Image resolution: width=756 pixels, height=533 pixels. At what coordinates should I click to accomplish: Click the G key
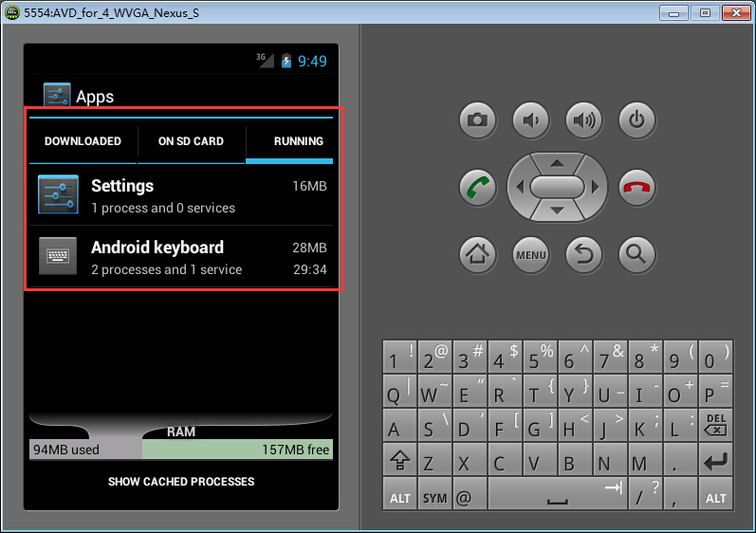point(540,426)
